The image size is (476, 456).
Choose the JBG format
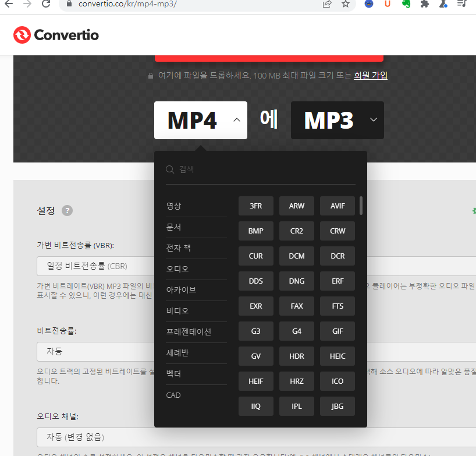click(338, 406)
